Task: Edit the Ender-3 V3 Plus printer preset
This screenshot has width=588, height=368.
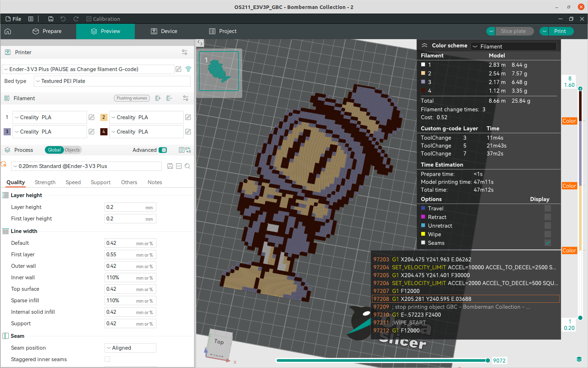Action: pos(179,69)
